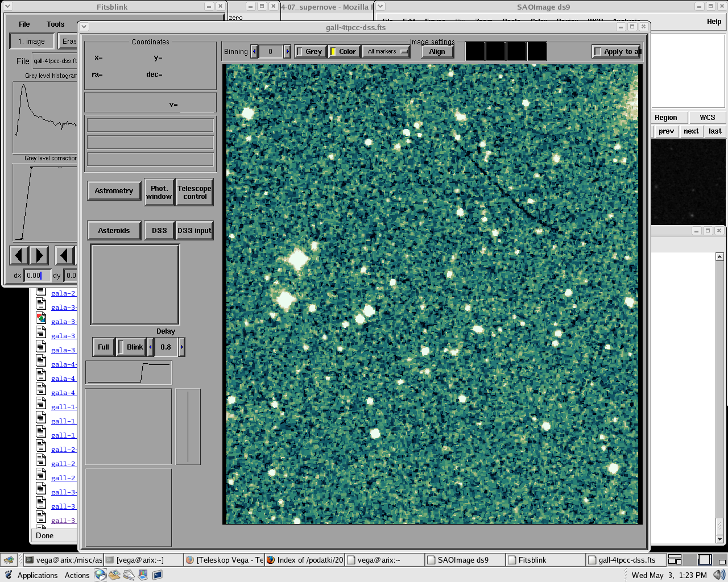
Task: Click the volume speaker icon
Action: click(x=719, y=575)
